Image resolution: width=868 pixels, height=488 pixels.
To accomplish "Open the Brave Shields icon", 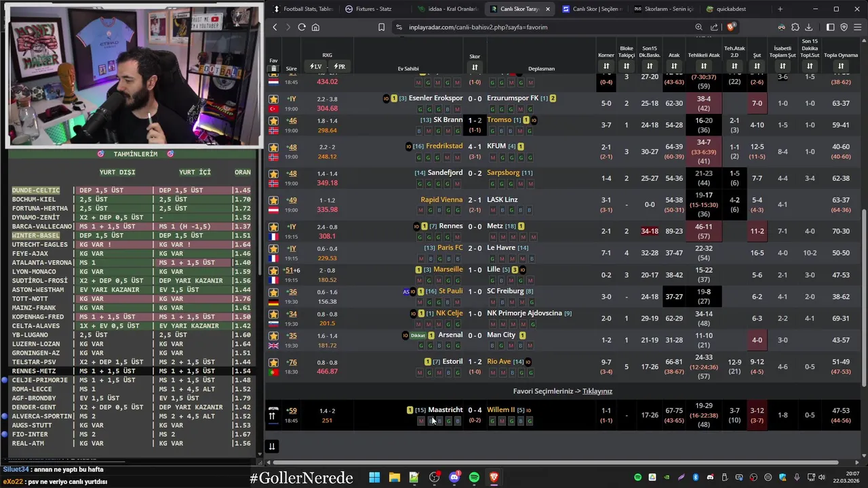I will (x=730, y=27).
